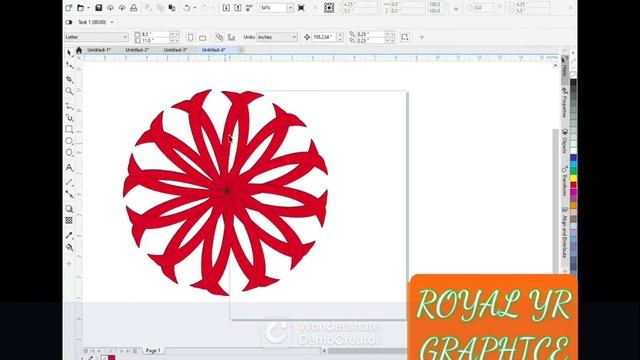Select the Zoom tool in toolbox
This screenshot has width=640, height=360.
click(x=69, y=91)
